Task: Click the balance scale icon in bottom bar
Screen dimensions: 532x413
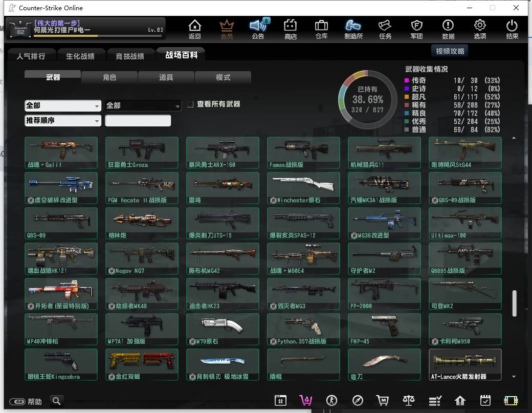Action: click(x=409, y=401)
